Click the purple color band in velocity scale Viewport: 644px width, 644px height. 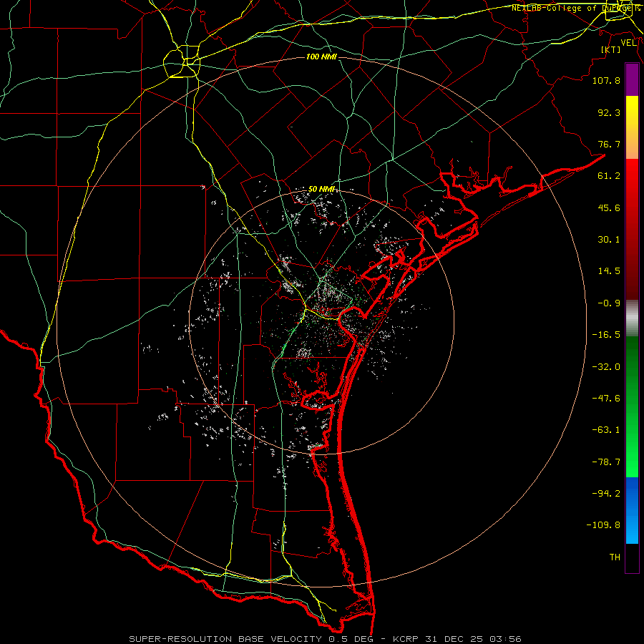click(632, 79)
